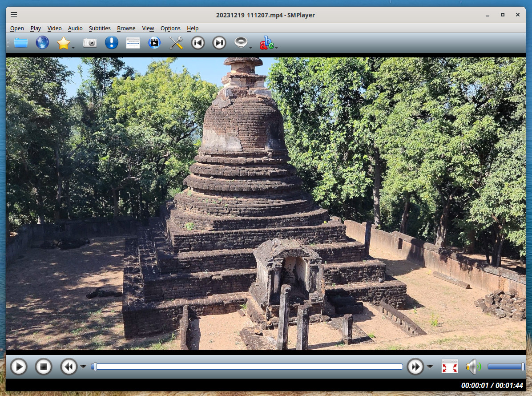Click the film clapper icon in the toolbar
Viewport: 532px width, 396px height.
(x=154, y=43)
